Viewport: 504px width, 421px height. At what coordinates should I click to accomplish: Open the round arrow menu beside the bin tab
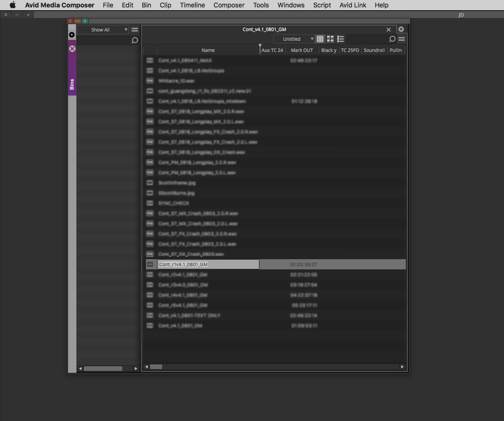point(401,29)
